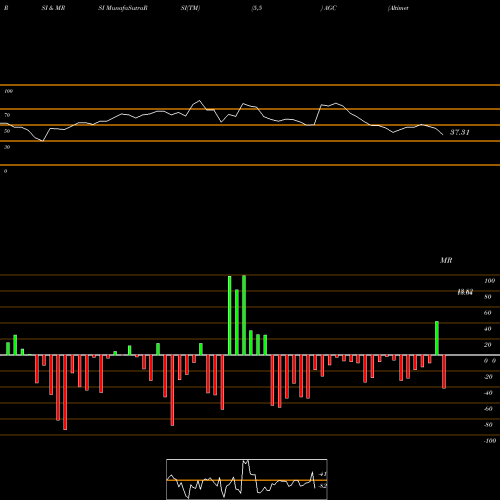Click the MR axis label -80
This screenshot has height=500, width=500.
tap(488, 425)
